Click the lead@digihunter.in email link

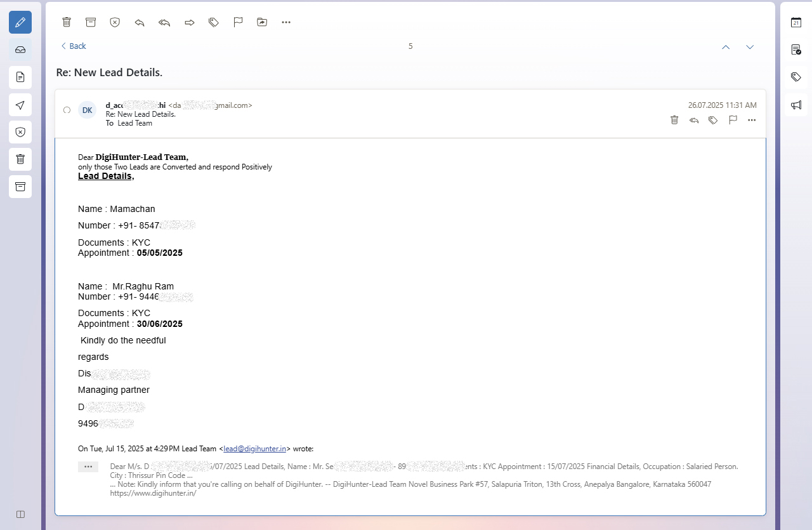[254, 449]
